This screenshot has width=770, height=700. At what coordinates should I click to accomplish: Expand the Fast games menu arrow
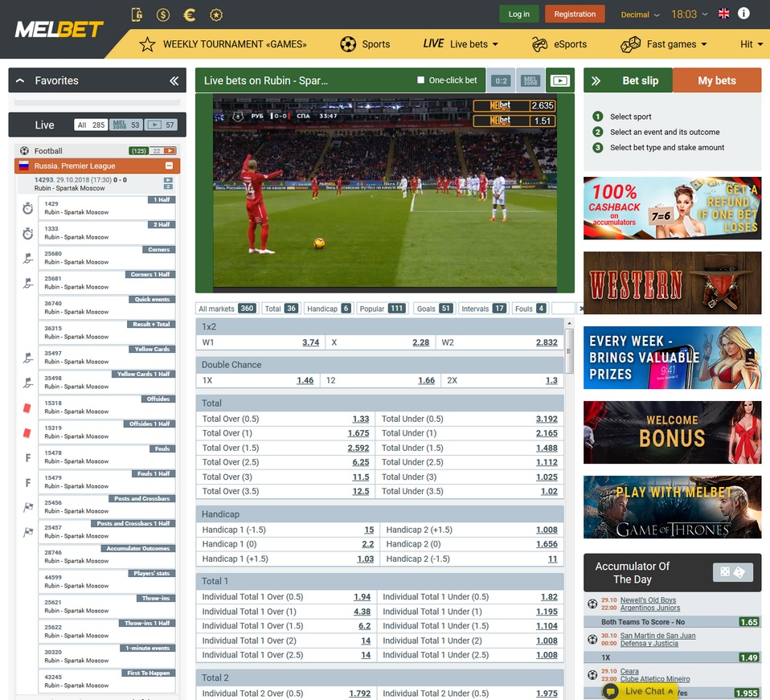(x=704, y=44)
